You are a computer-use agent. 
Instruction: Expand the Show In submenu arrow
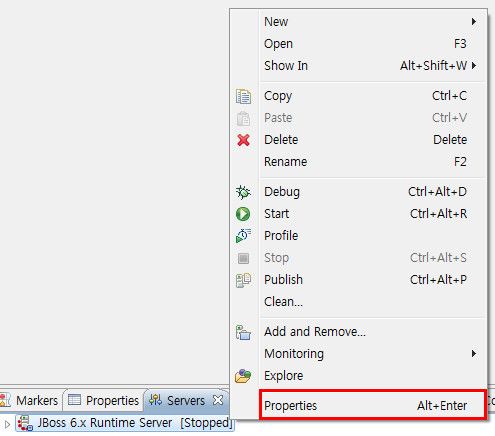click(x=474, y=66)
